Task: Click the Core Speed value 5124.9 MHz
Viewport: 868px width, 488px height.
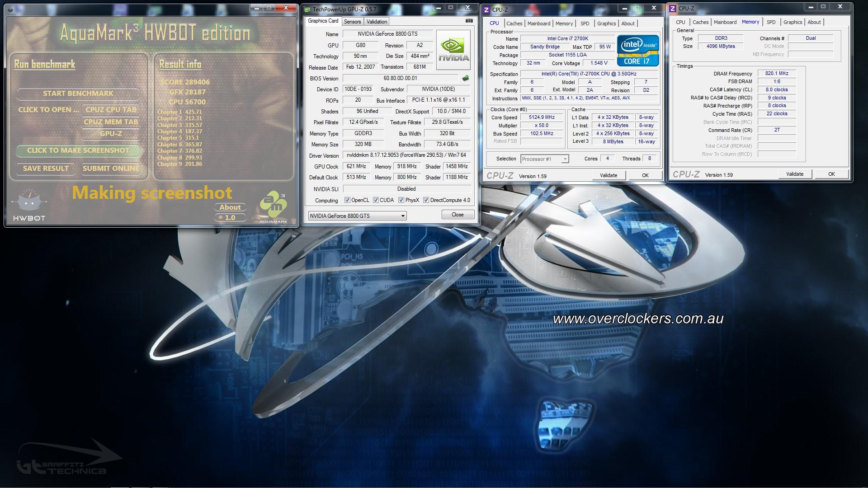Action: point(542,117)
